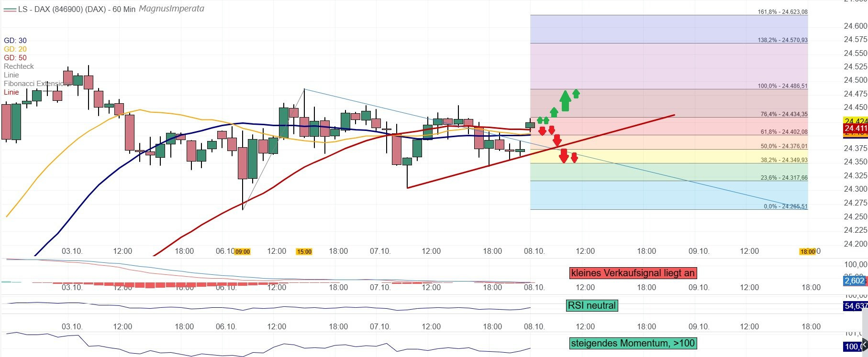Click the blue 2,602 indicator value
Screen dimensions: 868x357
pyautogui.click(x=855, y=281)
